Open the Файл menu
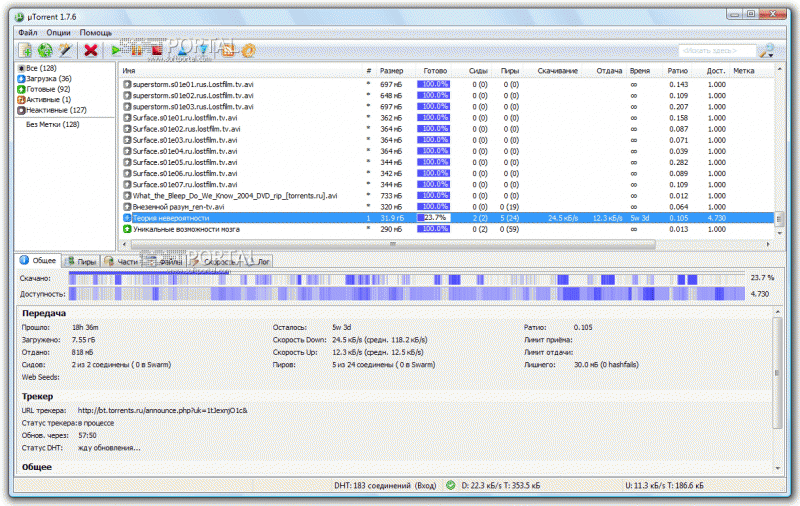 tap(28, 32)
